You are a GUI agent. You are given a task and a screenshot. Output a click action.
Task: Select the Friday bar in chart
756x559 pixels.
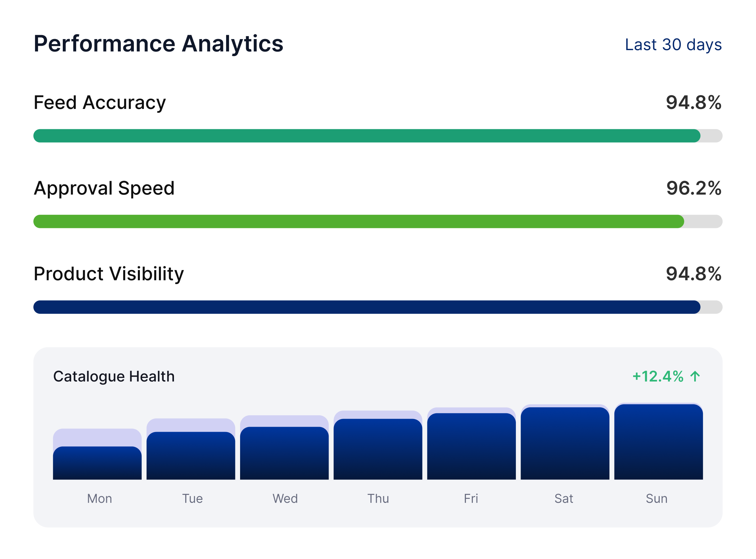[471, 446]
